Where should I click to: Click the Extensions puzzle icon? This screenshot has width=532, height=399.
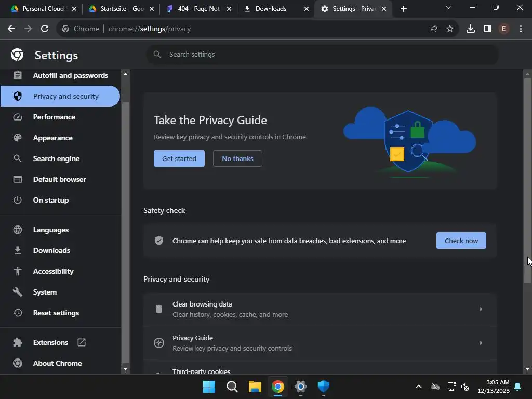18,342
